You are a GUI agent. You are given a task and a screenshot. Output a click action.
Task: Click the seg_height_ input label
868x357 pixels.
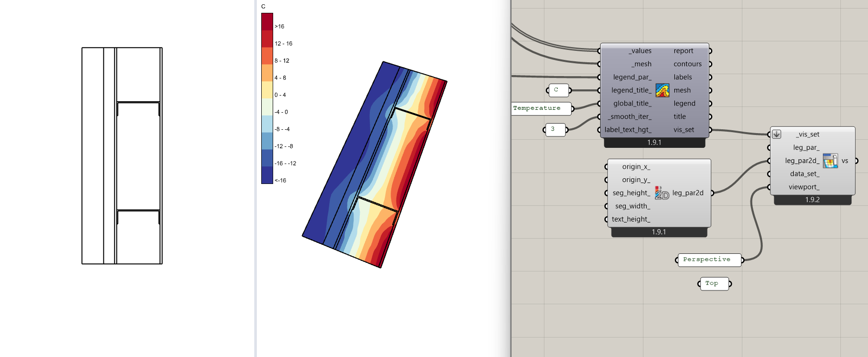click(631, 193)
